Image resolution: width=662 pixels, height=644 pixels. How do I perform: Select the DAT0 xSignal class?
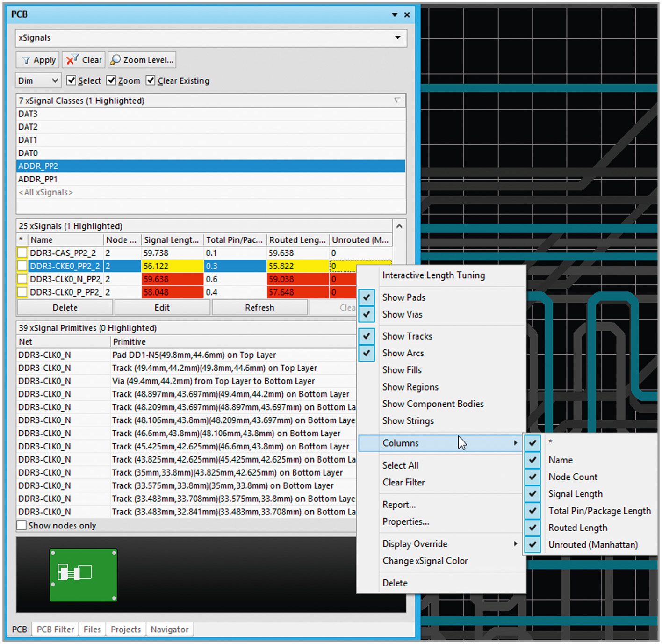(211, 153)
